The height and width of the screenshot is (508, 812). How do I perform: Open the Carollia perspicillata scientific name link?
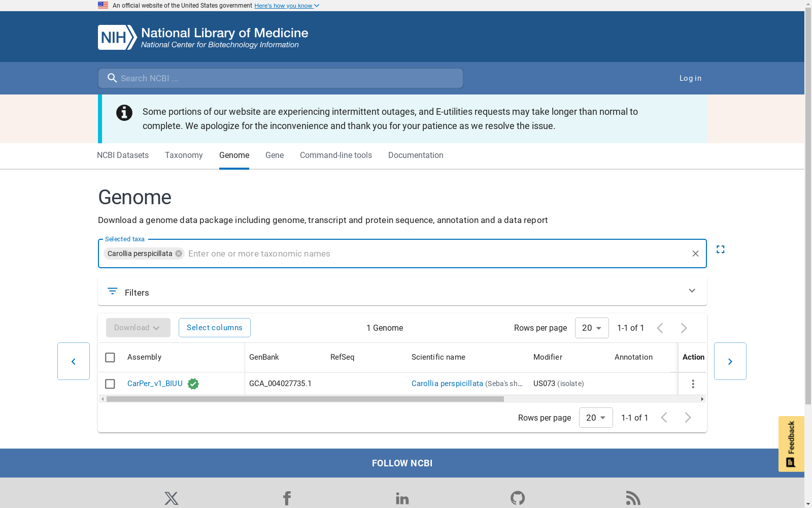click(x=447, y=384)
